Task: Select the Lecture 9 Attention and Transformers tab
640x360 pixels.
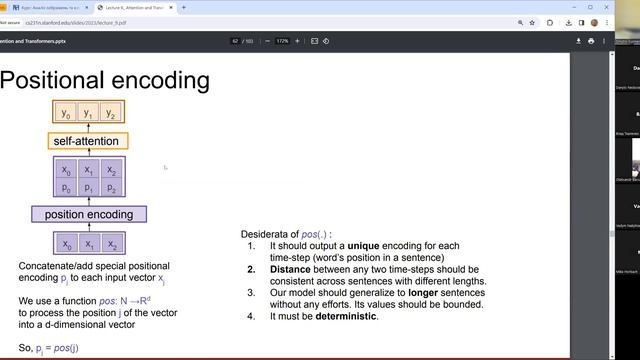Action: coord(135,7)
